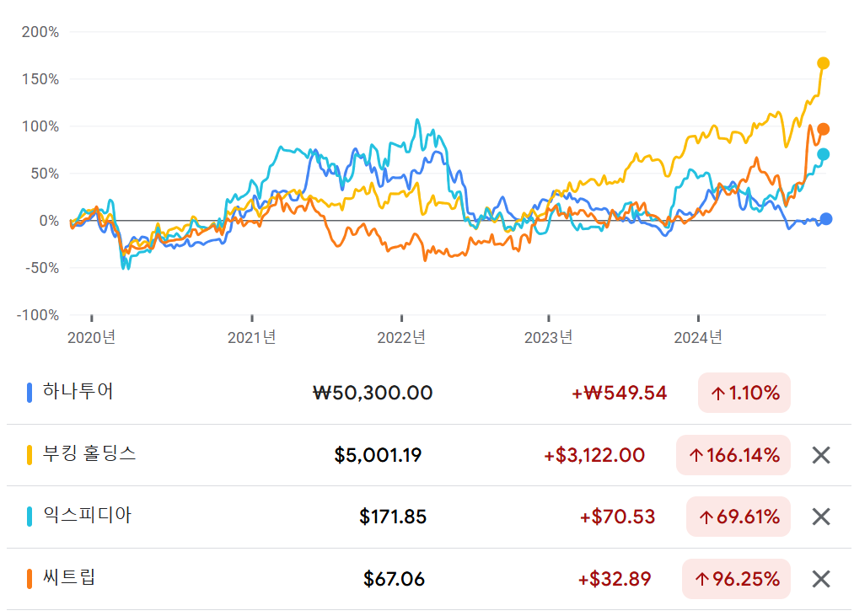Click the 0% y-axis label

(x=49, y=221)
